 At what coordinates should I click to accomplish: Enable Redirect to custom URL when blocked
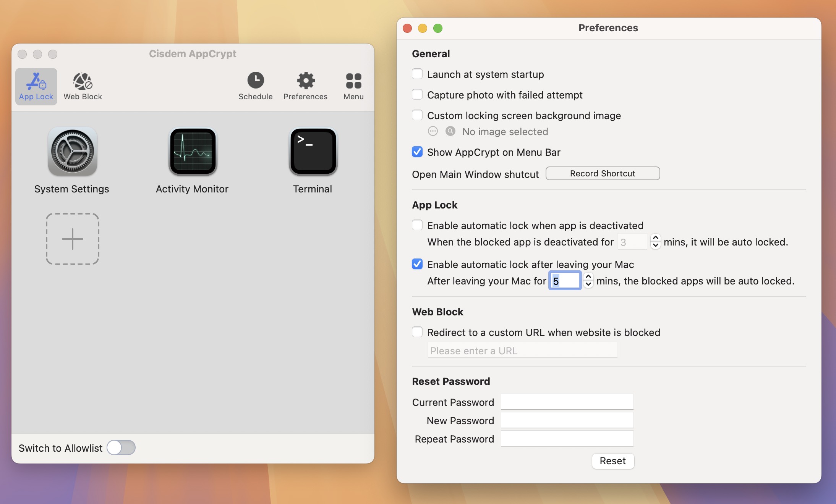click(x=417, y=332)
